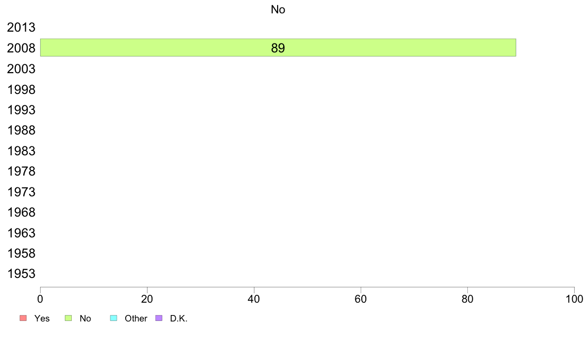
Task: Click the axis tick labeled 40
Action: pyautogui.click(x=254, y=299)
